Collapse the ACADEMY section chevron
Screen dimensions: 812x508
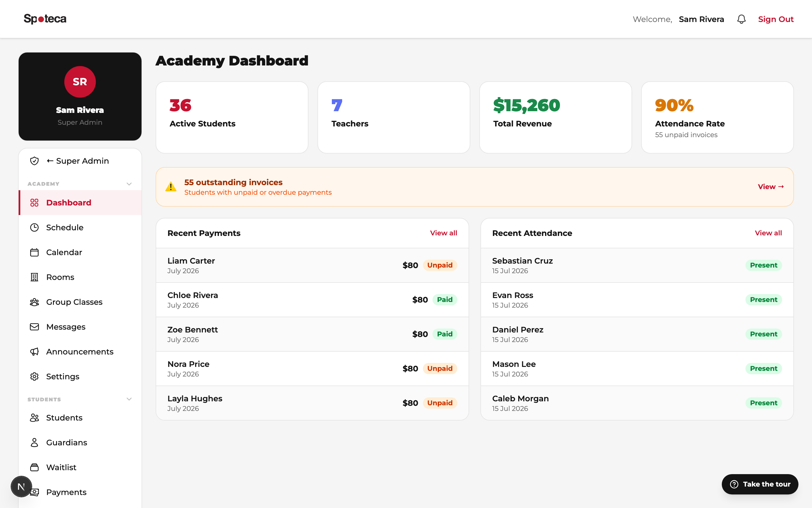click(129, 184)
